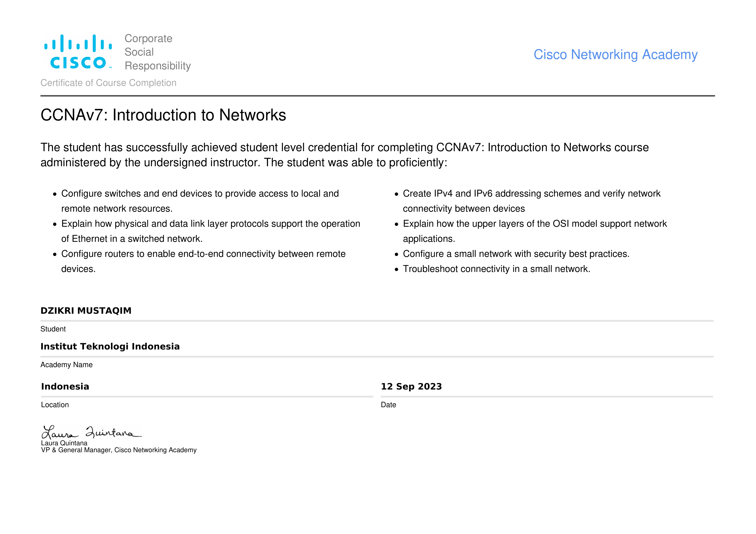This screenshot has width=756, height=534.
Task: Click the Date field label
Action: pos(388,405)
